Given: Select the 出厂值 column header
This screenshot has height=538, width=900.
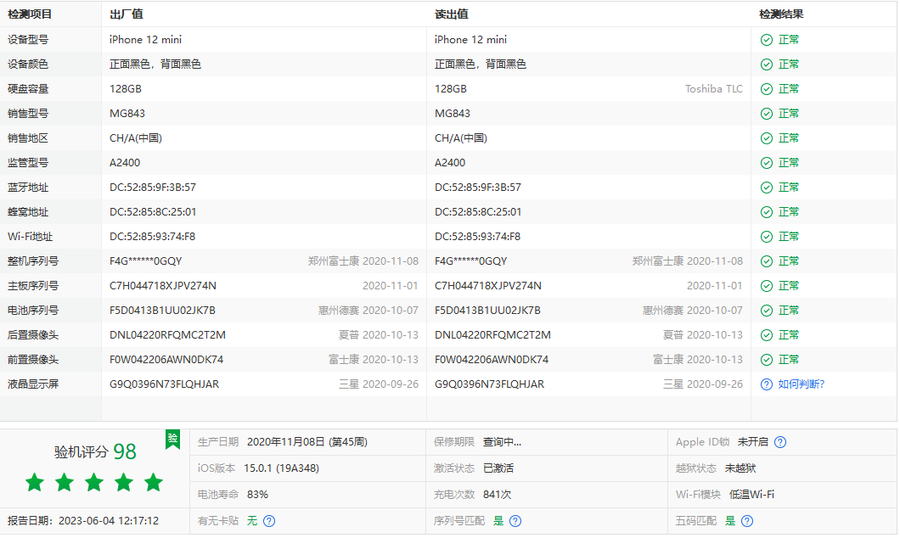Looking at the screenshot, I should coord(125,15).
